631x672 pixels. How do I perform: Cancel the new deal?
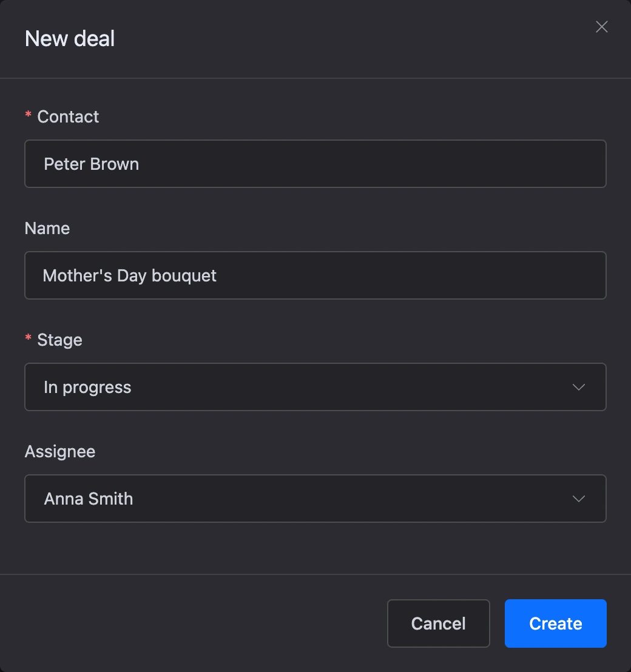[438, 623]
